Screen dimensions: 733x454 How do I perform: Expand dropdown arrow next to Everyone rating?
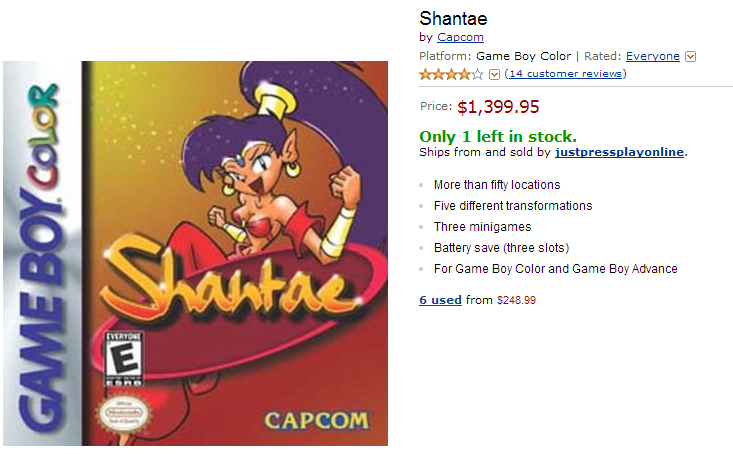pyautogui.click(x=691, y=57)
